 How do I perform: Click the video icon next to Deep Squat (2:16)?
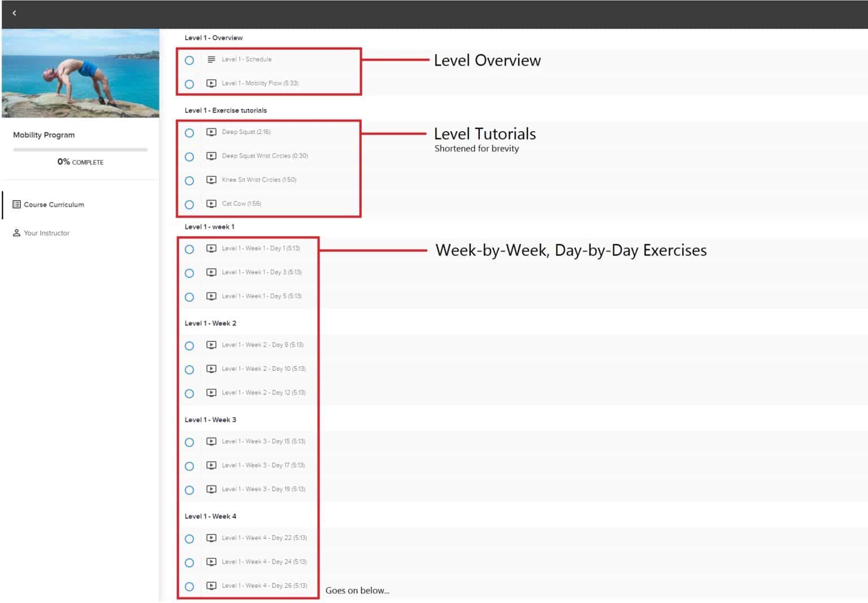tap(211, 132)
